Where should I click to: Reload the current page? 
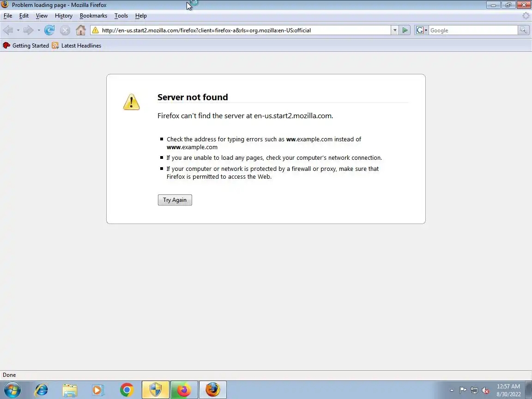point(49,30)
